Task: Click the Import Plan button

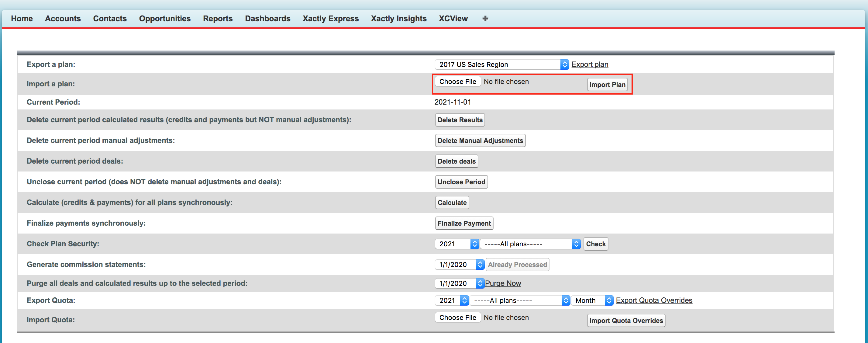Action: 607,85
